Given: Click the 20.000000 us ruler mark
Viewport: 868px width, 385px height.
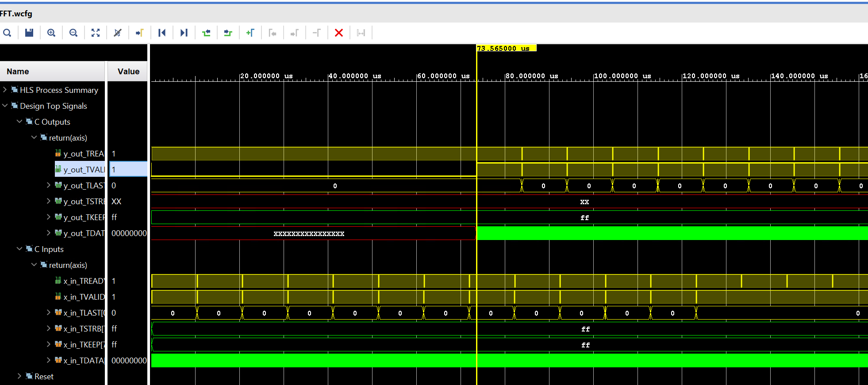Looking at the screenshot, I should [266, 76].
